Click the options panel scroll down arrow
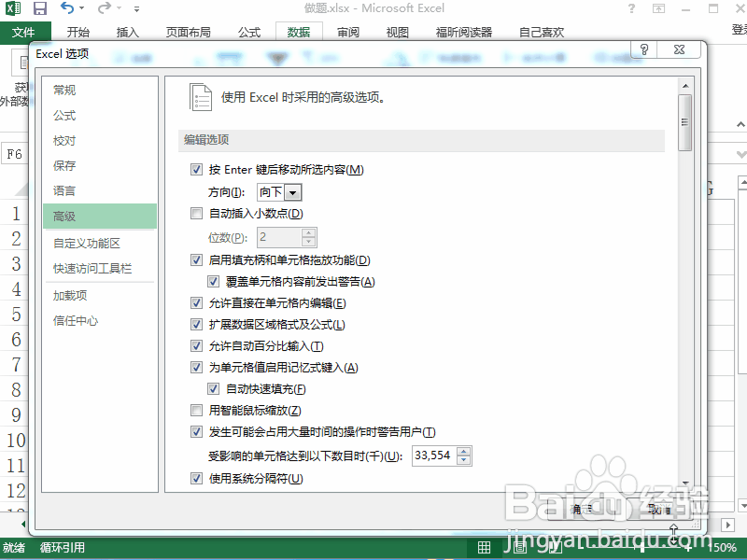747x560 pixels. coord(685,483)
